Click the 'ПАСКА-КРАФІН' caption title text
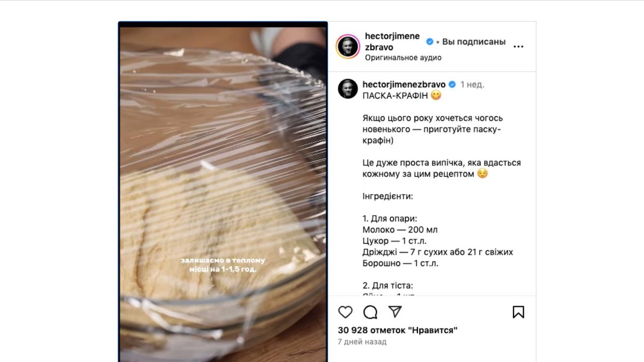The image size is (644, 362). click(x=395, y=95)
